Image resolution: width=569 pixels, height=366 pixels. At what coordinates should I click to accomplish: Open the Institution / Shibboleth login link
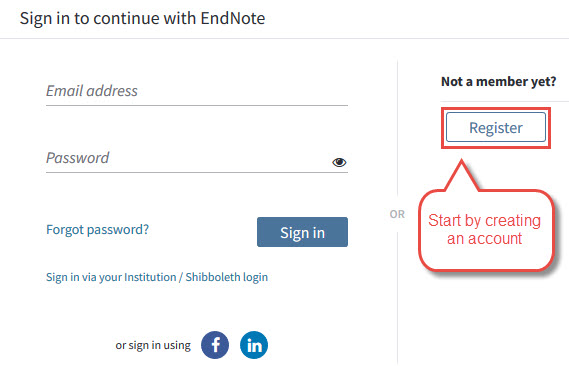point(157,277)
